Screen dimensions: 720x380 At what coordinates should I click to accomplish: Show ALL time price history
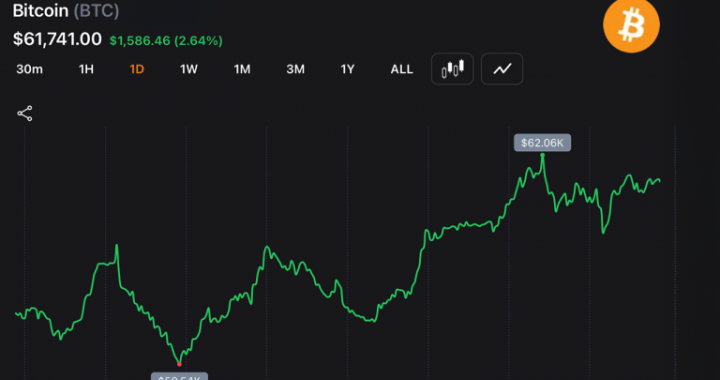(x=402, y=69)
